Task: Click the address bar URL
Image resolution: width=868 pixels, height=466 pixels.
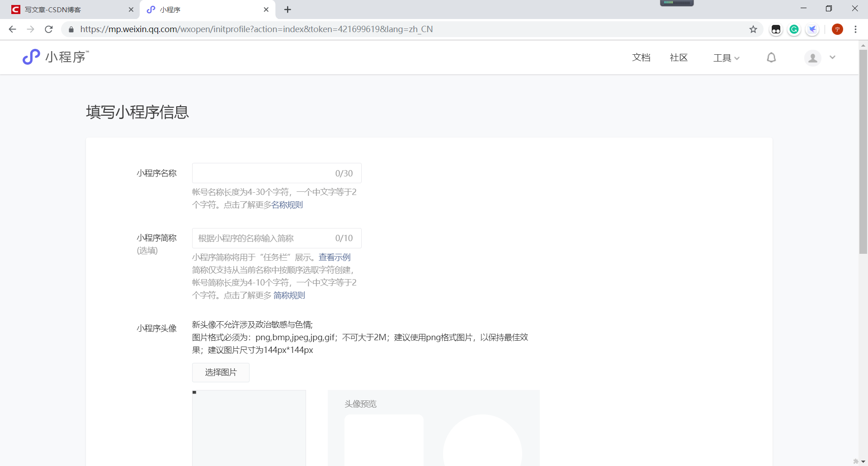Action: pyautogui.click(x=256, y=29)
